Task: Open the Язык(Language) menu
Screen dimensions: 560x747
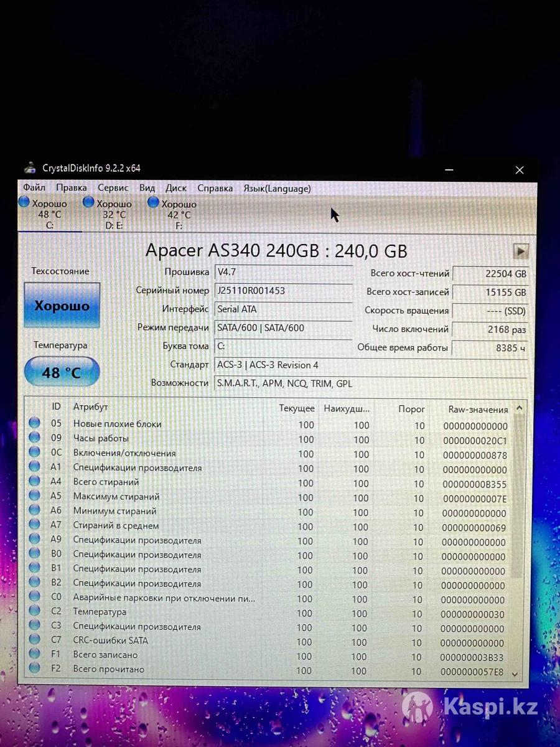Action: [x=277, y=189]
